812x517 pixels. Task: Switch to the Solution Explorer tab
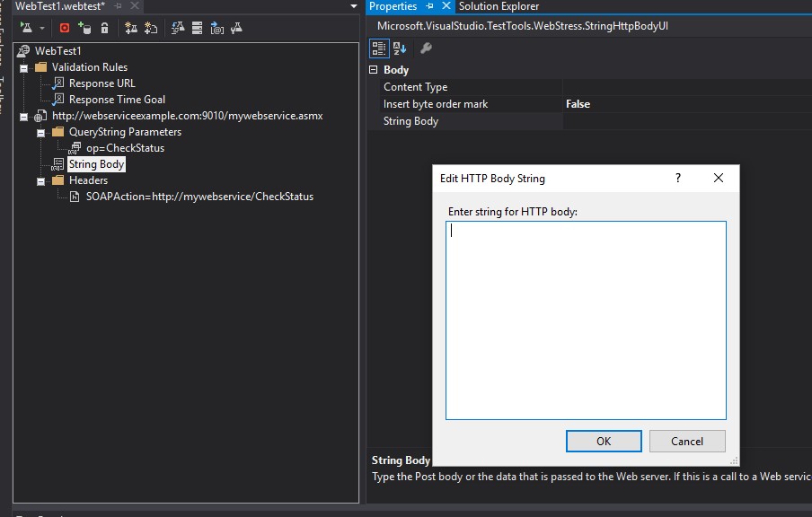coord(499,6)
